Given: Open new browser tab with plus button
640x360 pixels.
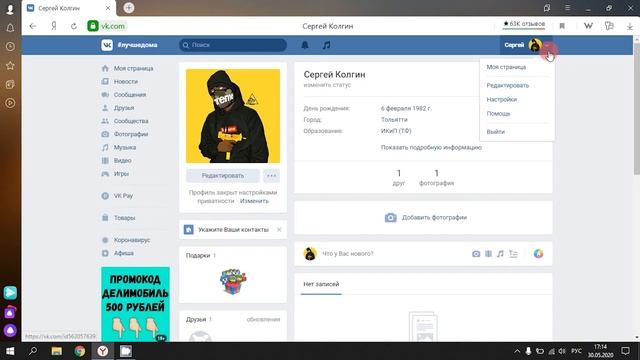Looking at the screenshot, I should (x=129, y=8).
